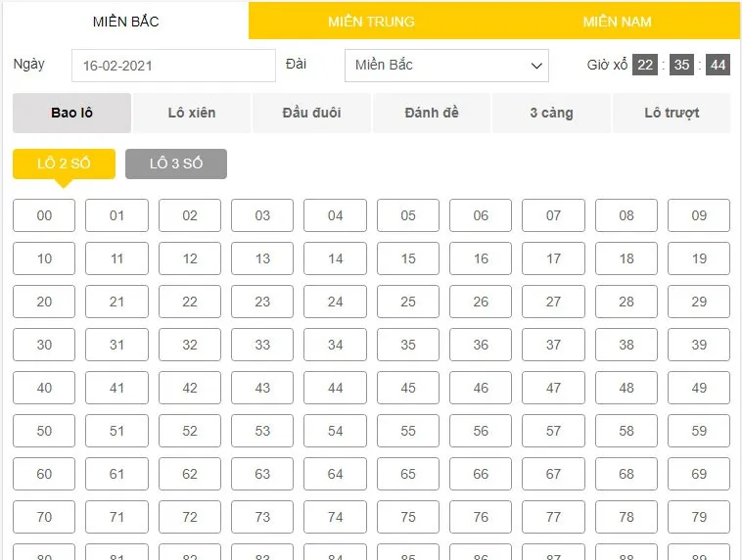Choose the LÔ 3 SỐ option
This screenshot has height=560, width=742.
[176, 163]
